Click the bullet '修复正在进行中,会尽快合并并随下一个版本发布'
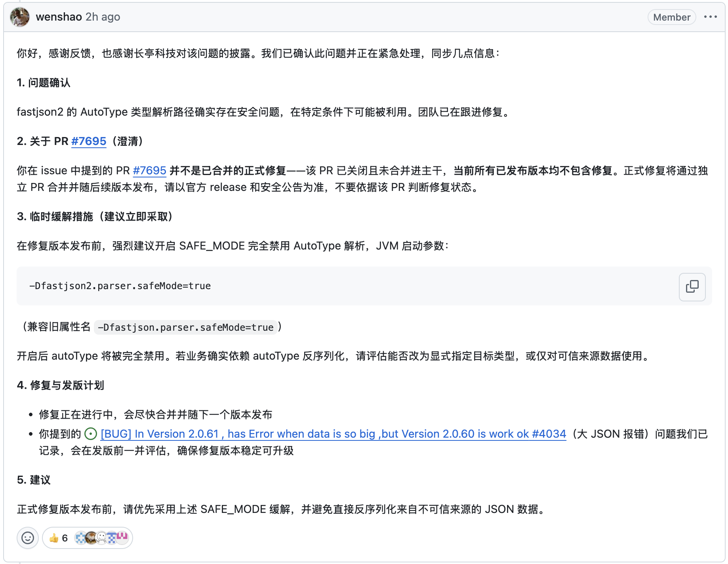 (x=155, y=415)
